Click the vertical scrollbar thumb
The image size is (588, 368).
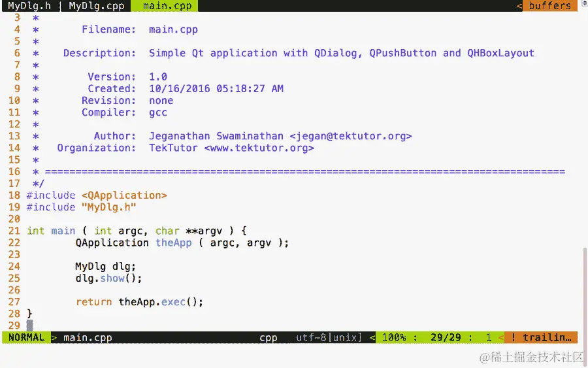pyautogui.click(x=585, y=306)
